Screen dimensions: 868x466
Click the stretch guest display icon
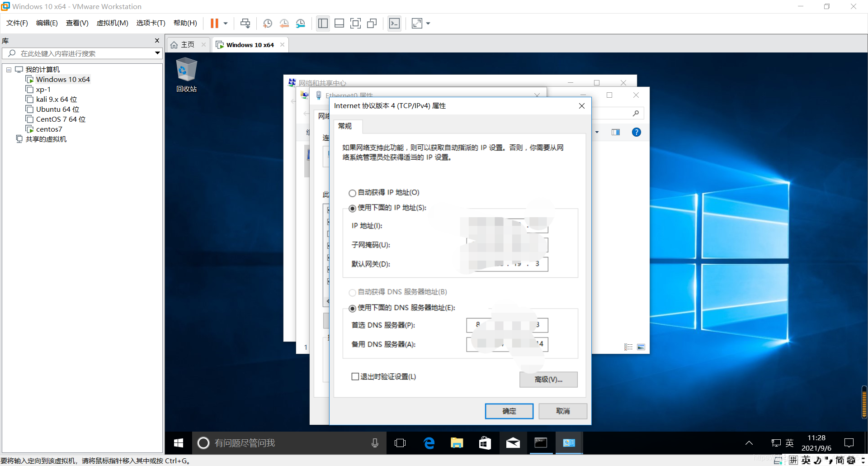pos(417,23)
